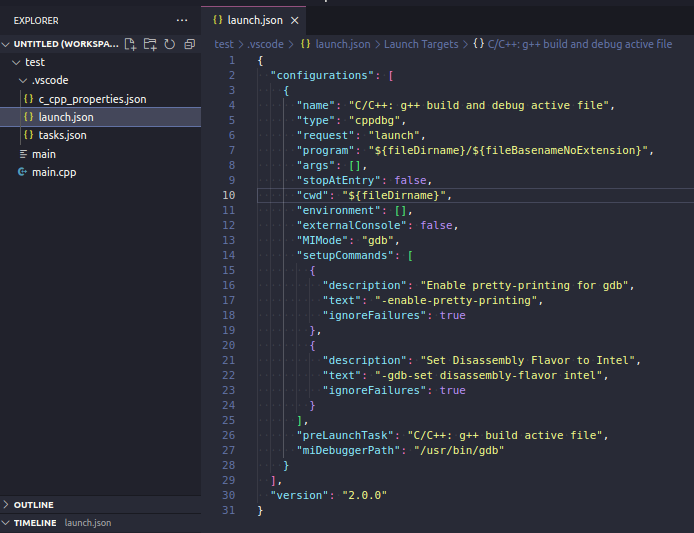Screen dimensions: 694x533
Task: Select launch.json in the file tree
Action: point(100,117)
